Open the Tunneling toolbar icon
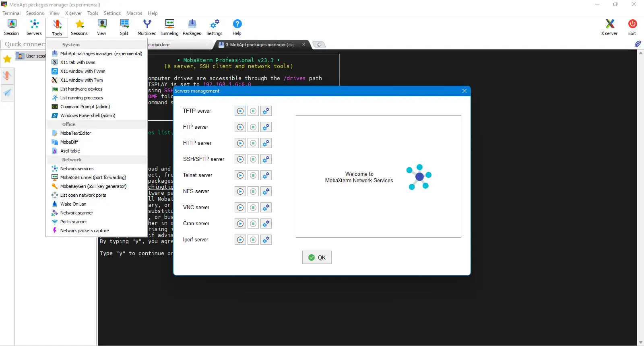Image resolution: width=644 pixels, height=346 pixels. pyautogui.click(x=169, y=27)
